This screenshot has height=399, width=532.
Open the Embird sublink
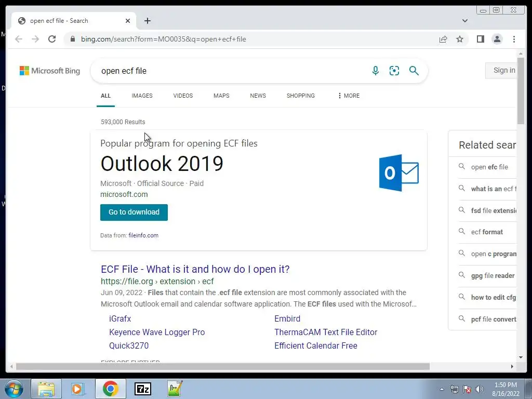287,318
